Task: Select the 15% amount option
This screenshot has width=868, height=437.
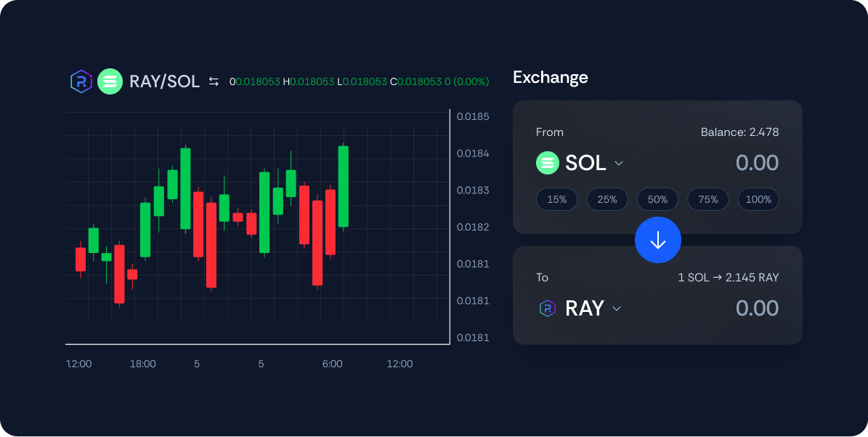Action: 557,199
